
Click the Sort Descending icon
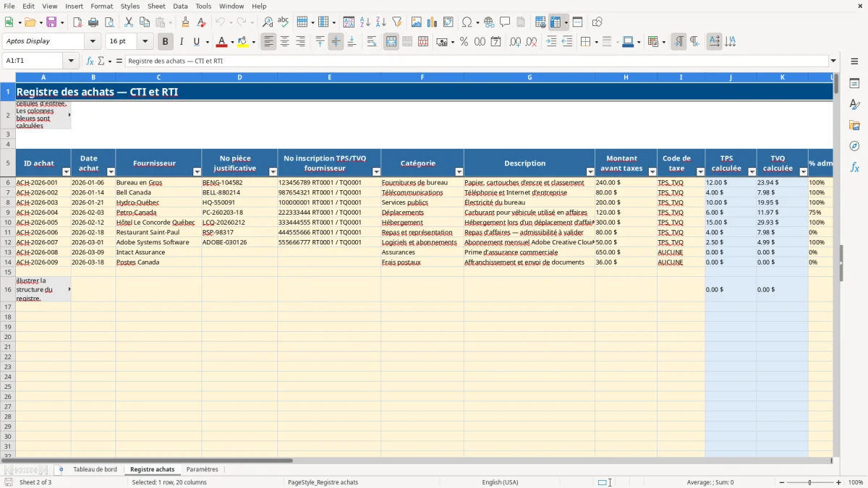coord(381,22)
